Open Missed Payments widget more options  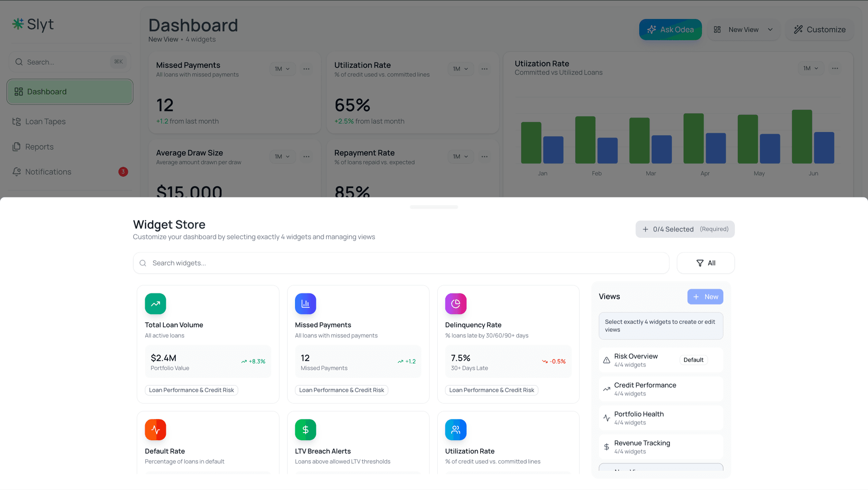pos(307,69)
